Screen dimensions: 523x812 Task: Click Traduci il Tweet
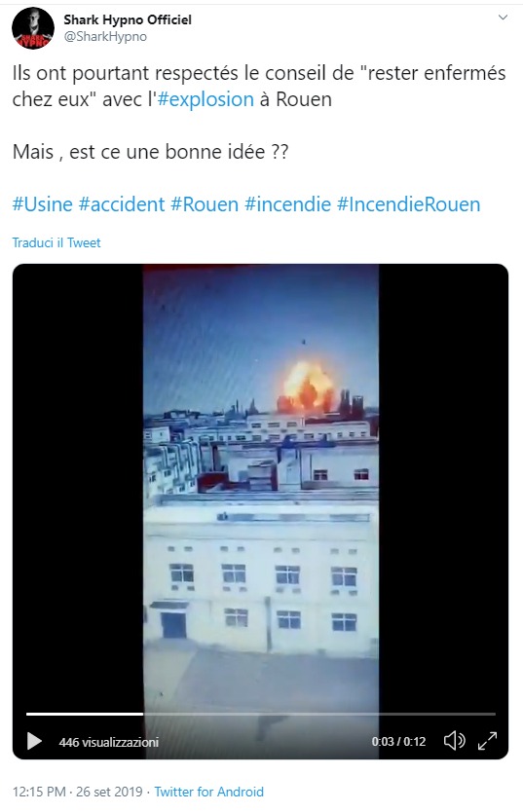pos(56,242)
